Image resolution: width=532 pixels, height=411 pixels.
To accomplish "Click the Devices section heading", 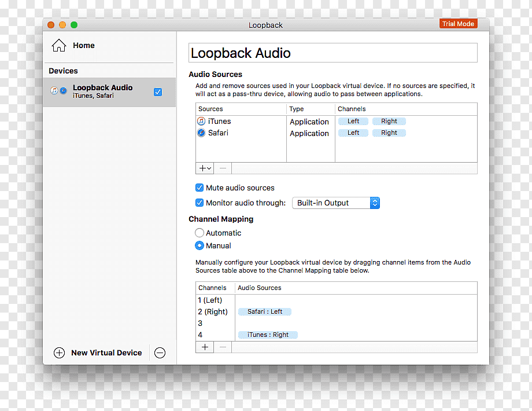I will coord(63,71).
